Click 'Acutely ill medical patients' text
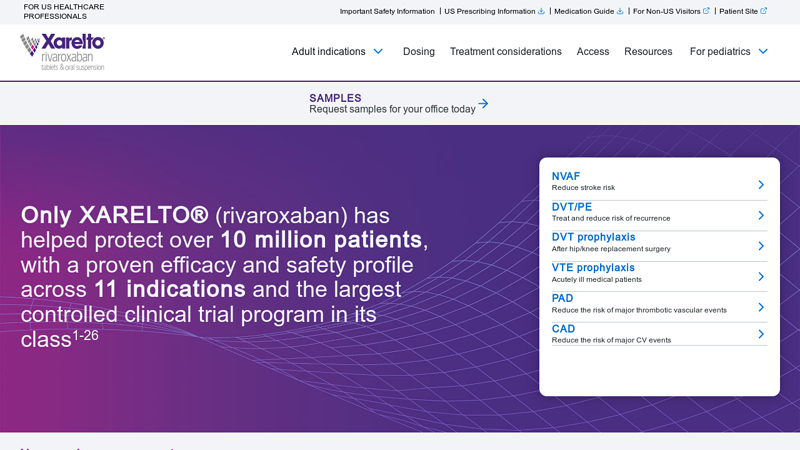Viewport: 800px width, 450px height. click(x=596, y=280)
